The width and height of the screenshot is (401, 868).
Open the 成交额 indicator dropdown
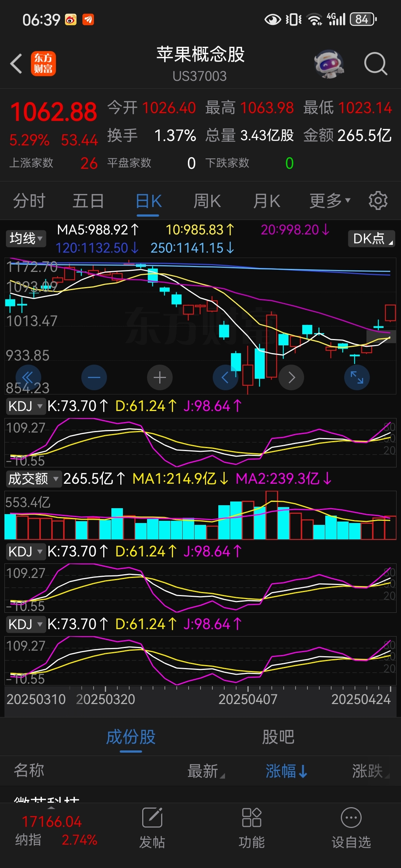pyautogui.click(x=33, y=479)
